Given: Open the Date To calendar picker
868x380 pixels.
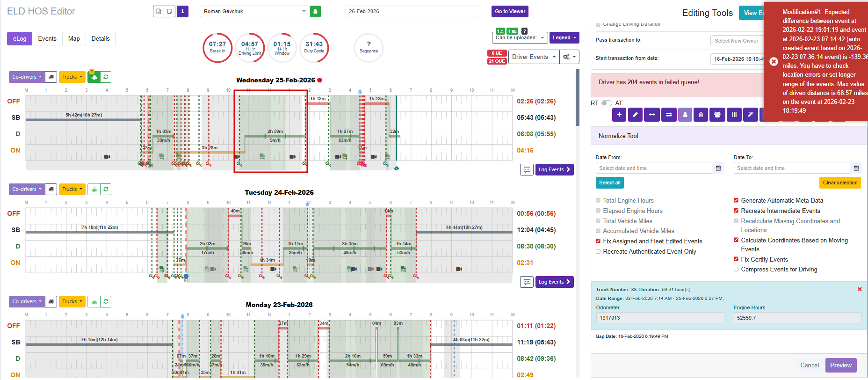Looking at the screenshot, I should tap(856, 168).
